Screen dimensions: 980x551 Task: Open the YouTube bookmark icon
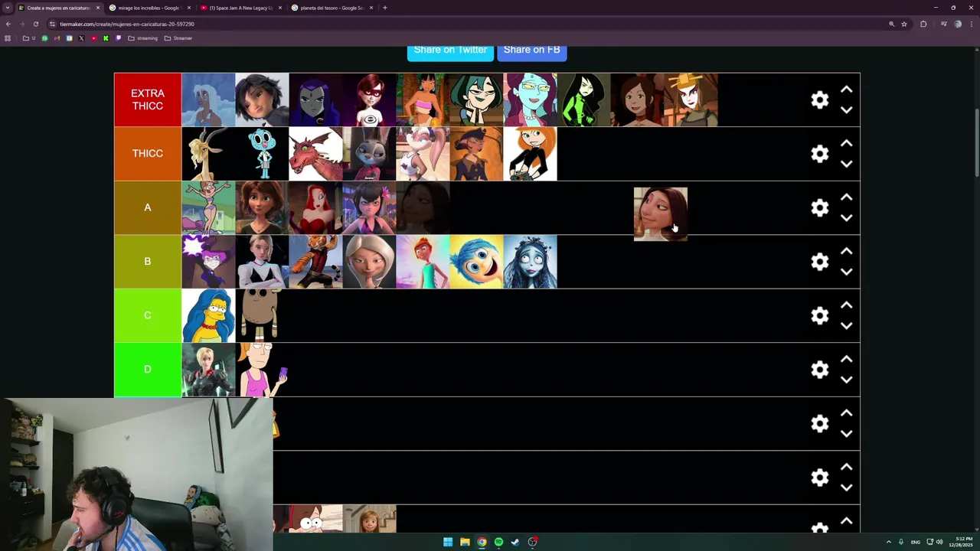(x=93, y=38)
